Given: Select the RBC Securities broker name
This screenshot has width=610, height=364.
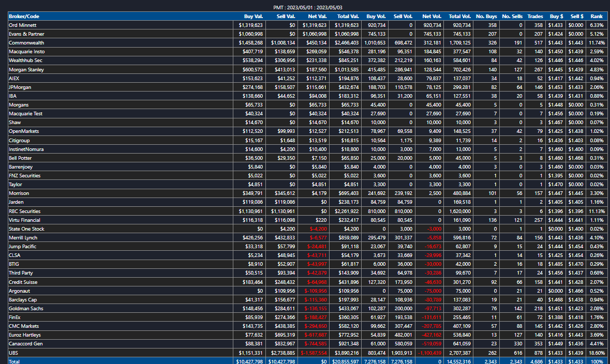Looking at the screenshot, I should point(24,211).
